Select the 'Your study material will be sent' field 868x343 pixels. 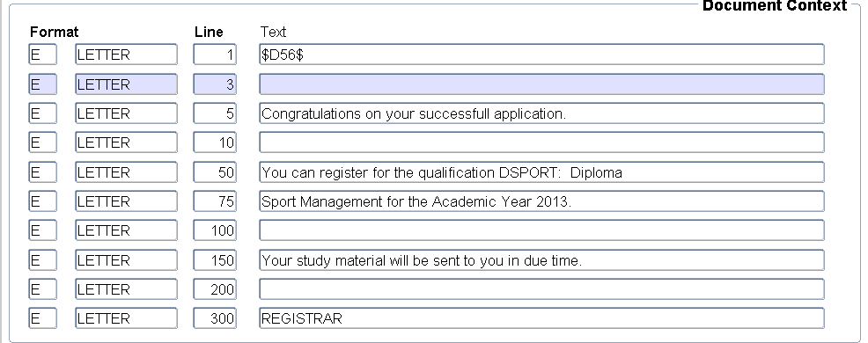[541, 260]
